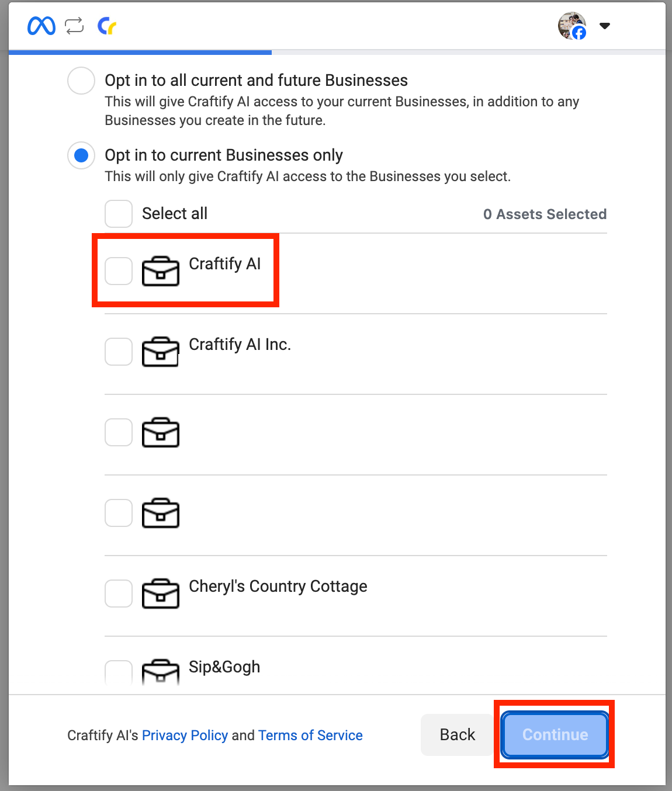Open the account dropdown arrow

[x=605, y=26]
